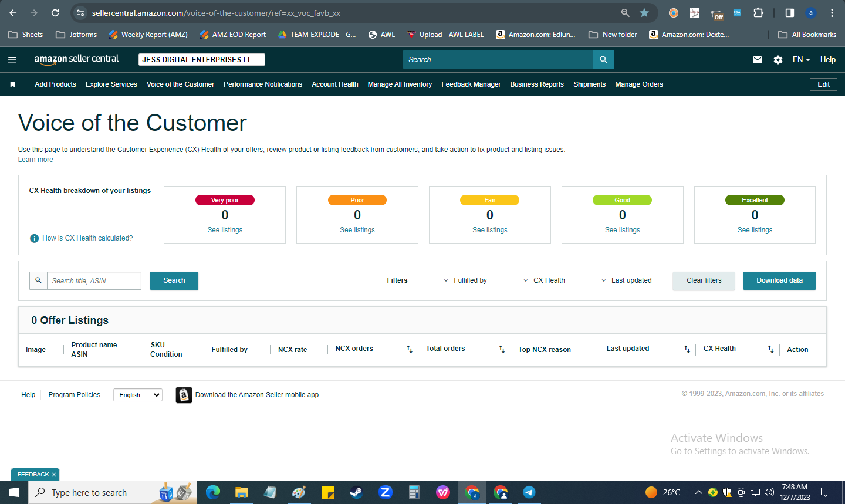Expand the Fulfilled by filter dropdown
This screenshot has height=504, width=845.
[465, 280]
